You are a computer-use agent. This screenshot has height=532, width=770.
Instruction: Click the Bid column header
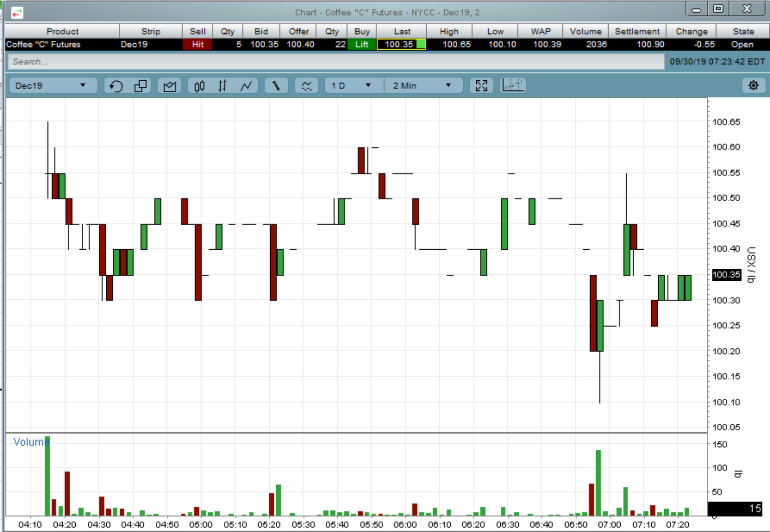click(x=261, y=31)
